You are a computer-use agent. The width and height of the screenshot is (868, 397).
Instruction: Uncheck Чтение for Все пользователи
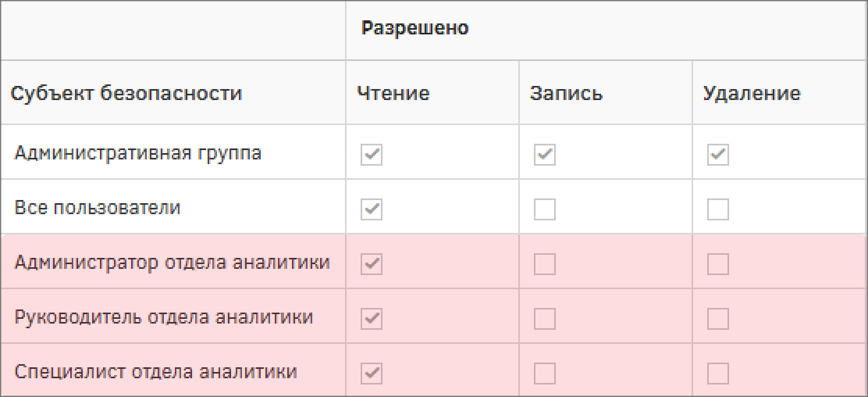[372, 209]
